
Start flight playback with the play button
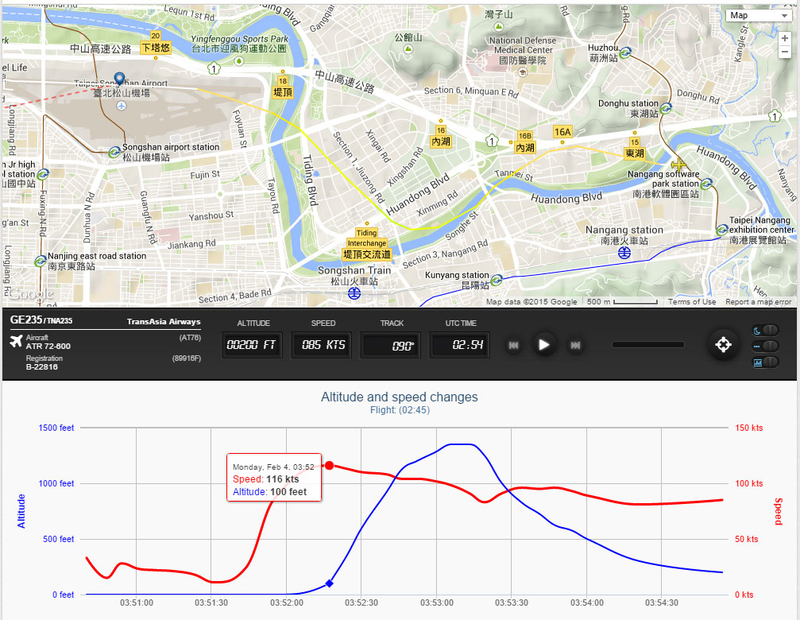tap(544, 345)
